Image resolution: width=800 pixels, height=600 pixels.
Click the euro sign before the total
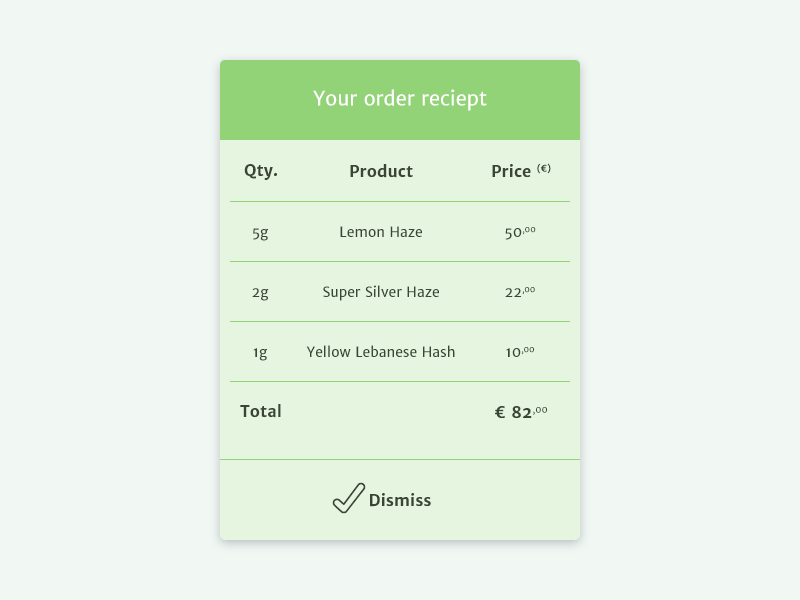(500, 412)
